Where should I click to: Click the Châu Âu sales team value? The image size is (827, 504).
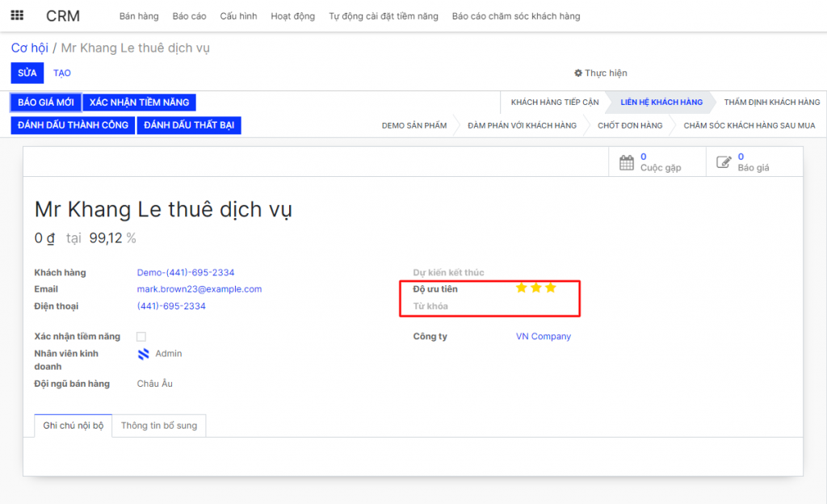coord(154,384)
